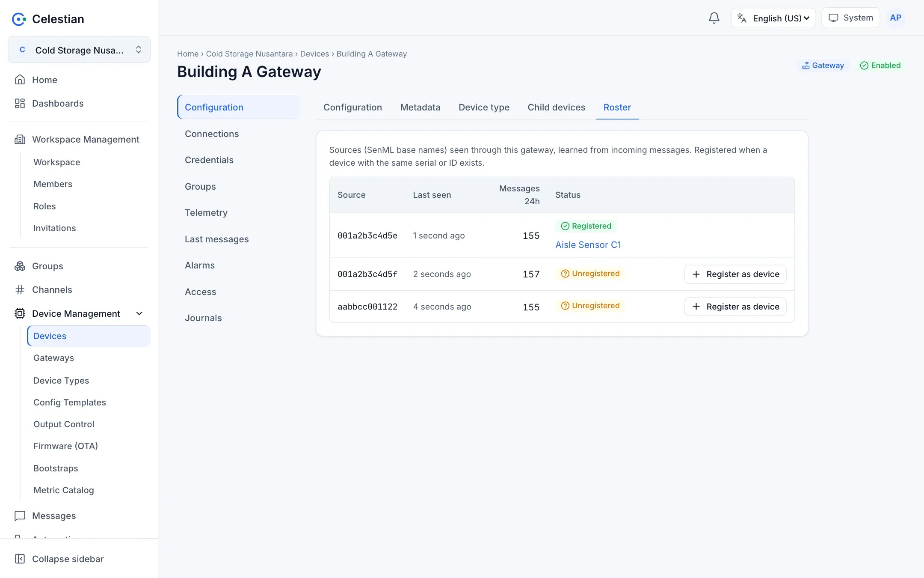Click the Enabled check circle icon

[864, 66]
